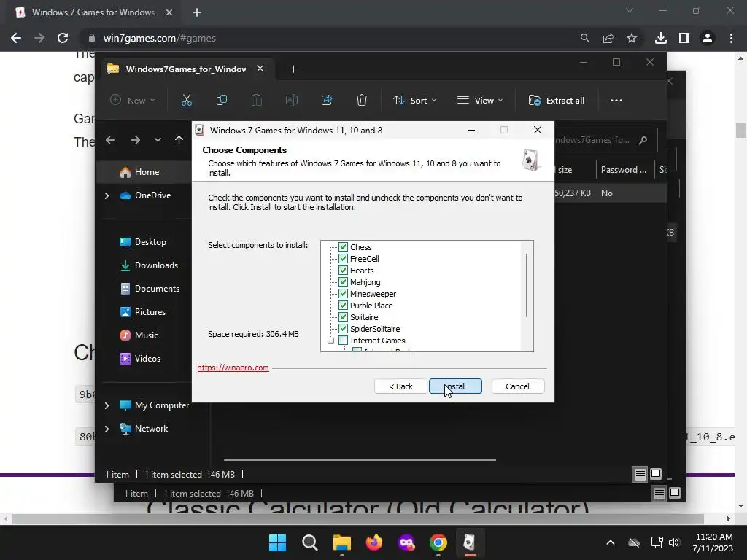Uncheck the Hearts component
747x560 pixels.
(343, 270)
